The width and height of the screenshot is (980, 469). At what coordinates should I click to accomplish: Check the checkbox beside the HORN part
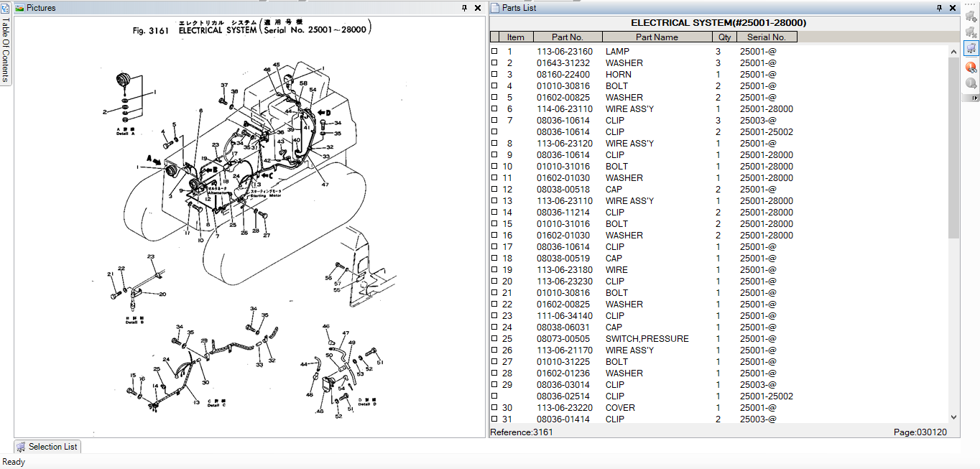(x=494, y=74)
